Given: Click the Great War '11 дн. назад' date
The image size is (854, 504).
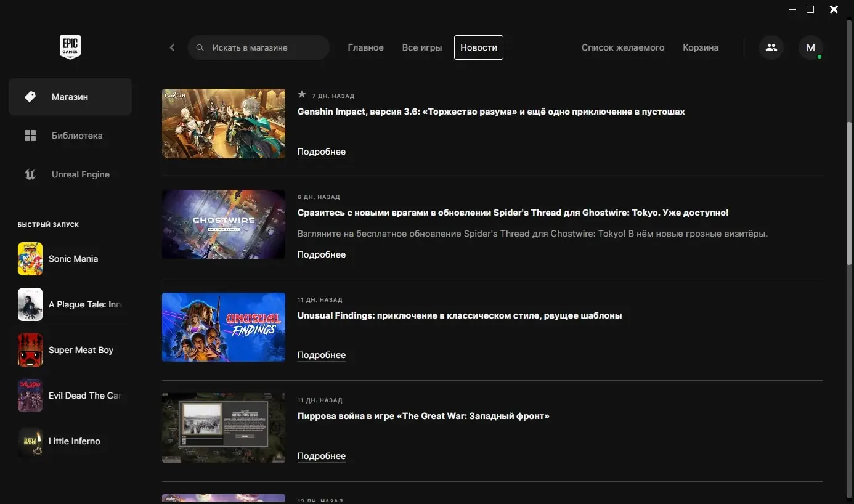Looking at the screenshot, I should (x=320, y=400).
